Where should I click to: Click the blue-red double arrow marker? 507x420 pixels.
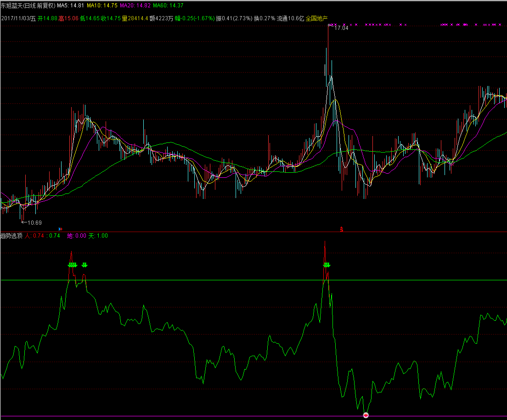coord(61,229)
